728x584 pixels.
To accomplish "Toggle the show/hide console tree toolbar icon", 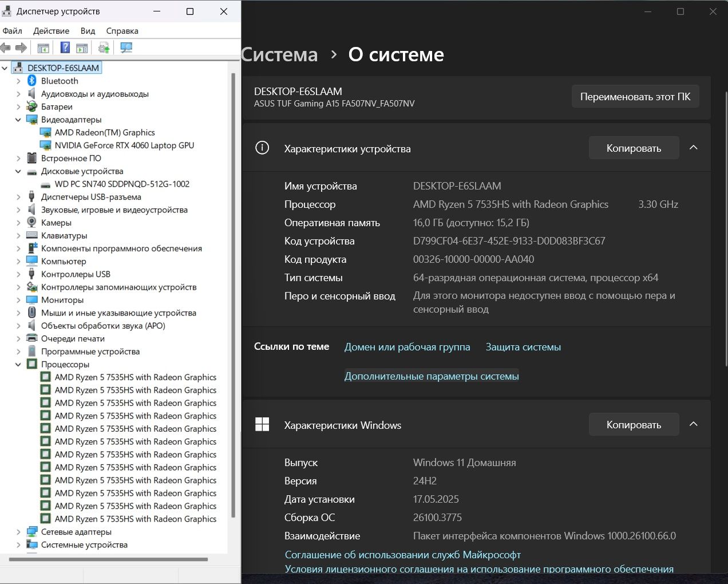I will point(43,48).
